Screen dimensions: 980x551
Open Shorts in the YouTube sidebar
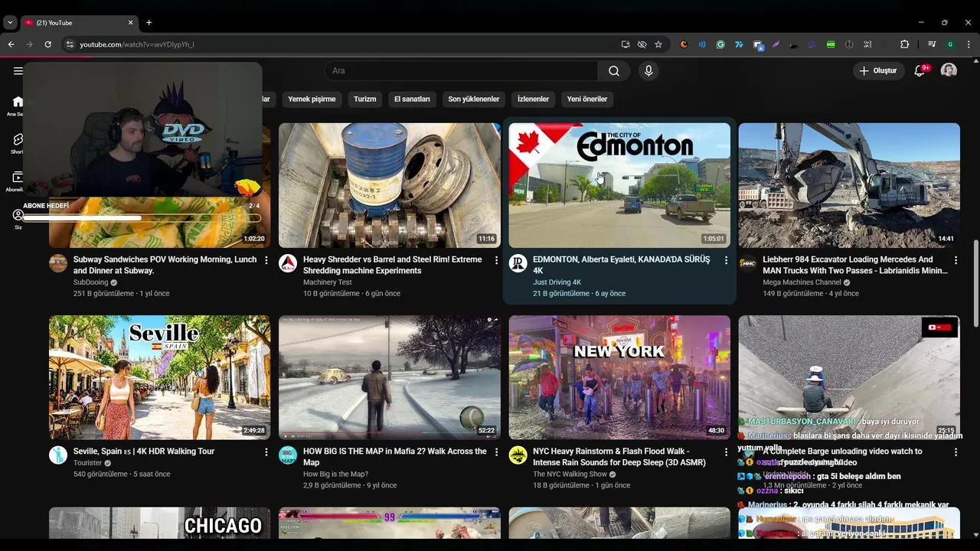[x=18, y=143]
